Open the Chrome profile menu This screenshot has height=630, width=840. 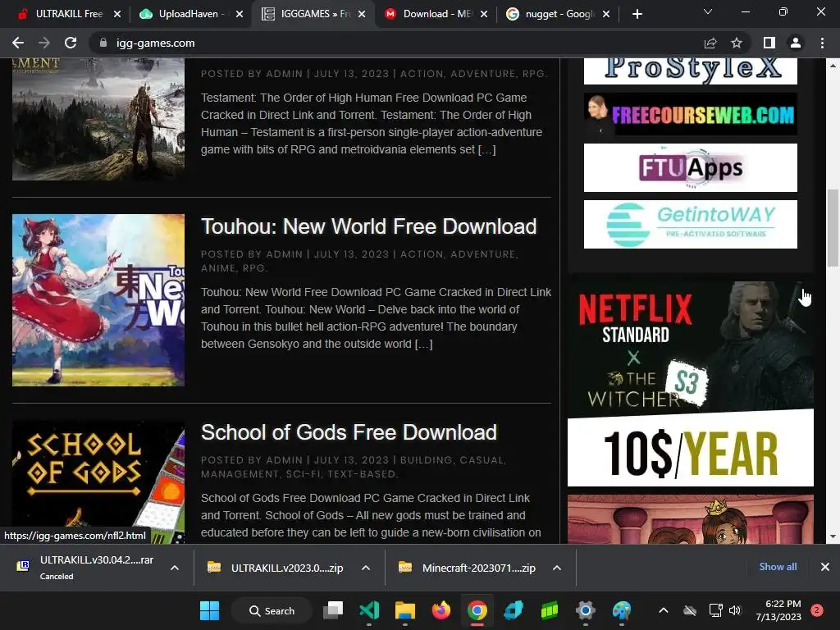pos(796,43)
